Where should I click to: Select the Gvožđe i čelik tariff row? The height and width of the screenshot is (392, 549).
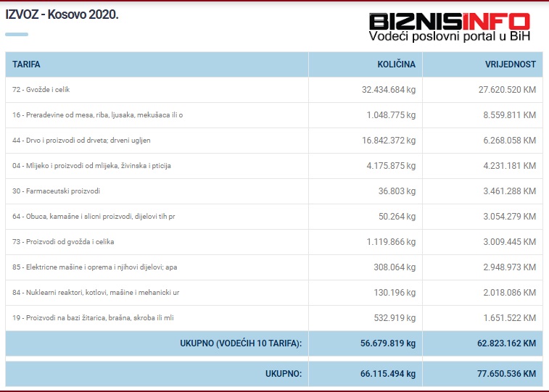click(x=41, y=90)
